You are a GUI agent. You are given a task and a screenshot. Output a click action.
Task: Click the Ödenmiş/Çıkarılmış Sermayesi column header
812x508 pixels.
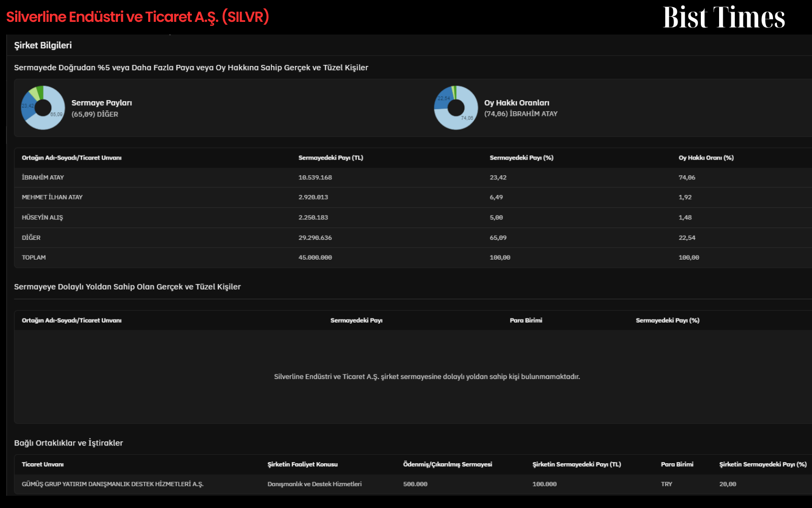click(448, 464)
